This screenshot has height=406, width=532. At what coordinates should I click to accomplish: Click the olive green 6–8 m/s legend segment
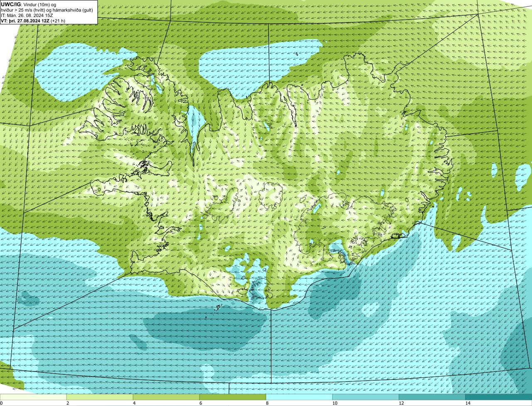(233, 397)
